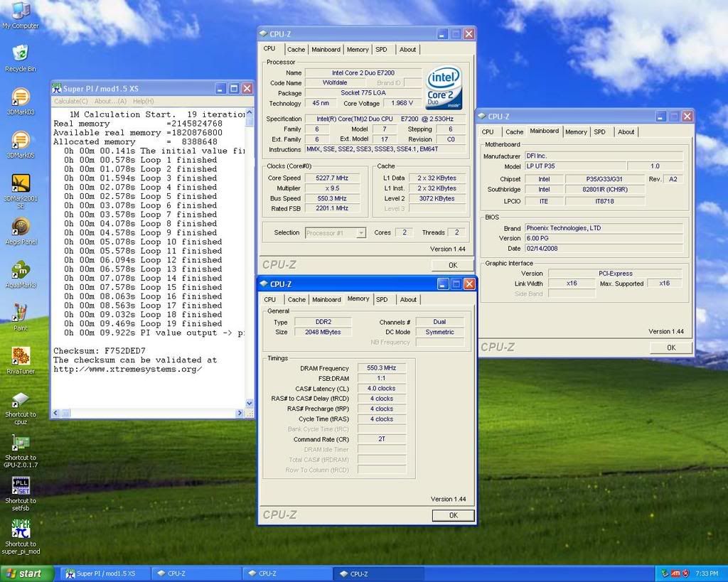Click the BIOS date 02/14/2008 field

coord(604,249)
